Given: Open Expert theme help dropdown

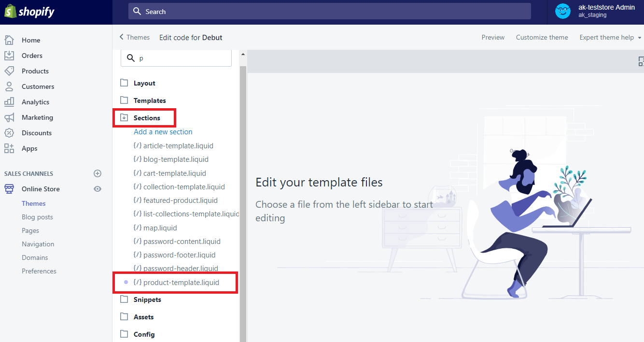Looking at the screenshot, I should 610,37.
